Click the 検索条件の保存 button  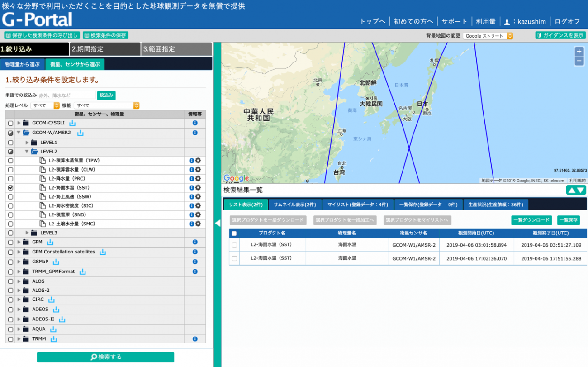click(105, 35)
